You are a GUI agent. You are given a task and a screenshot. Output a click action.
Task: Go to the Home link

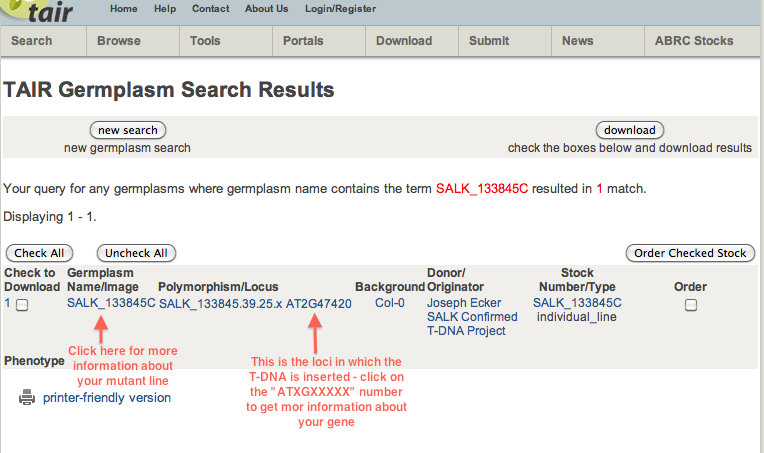(x=124, y=9)
